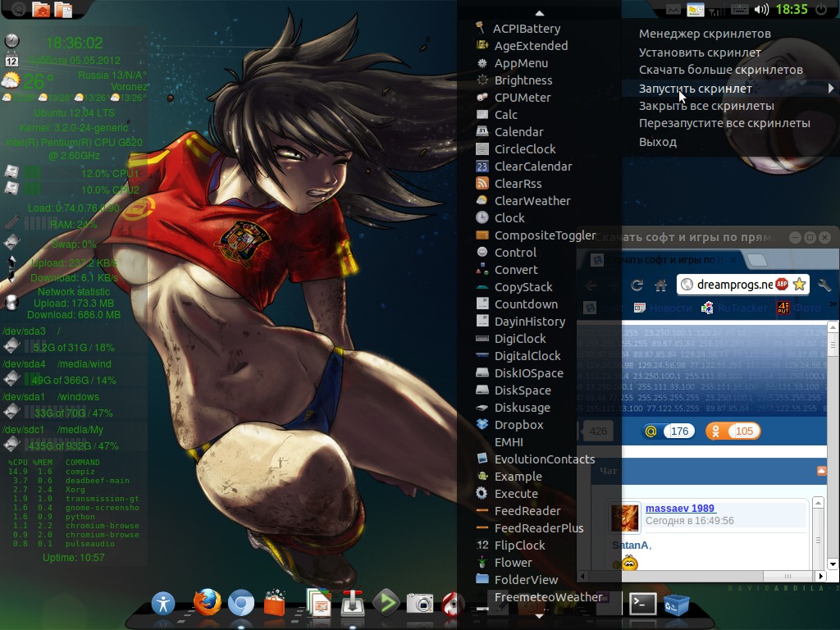Click the mail envelope indicator in top panel
The image size is (840, 630).
[673, 10]
